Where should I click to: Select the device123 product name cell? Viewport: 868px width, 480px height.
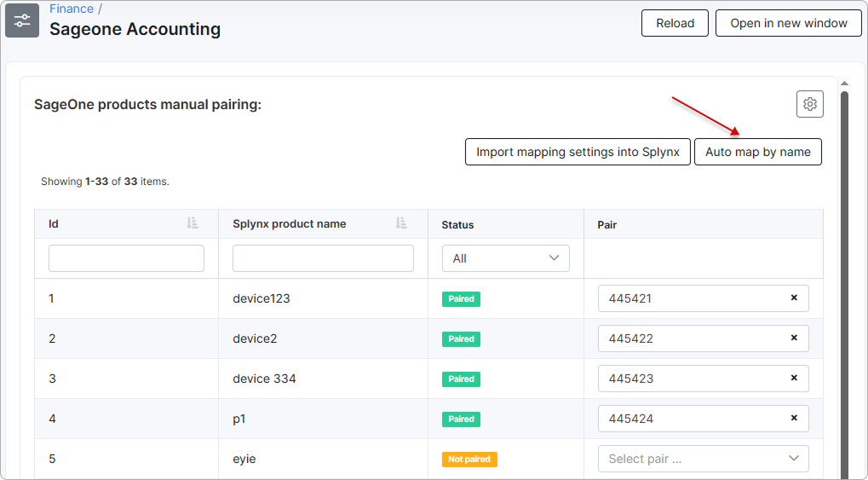point(324,298)
